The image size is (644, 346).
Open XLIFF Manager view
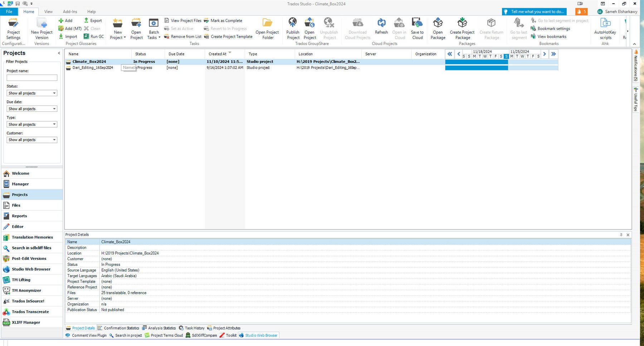point(32,322)
